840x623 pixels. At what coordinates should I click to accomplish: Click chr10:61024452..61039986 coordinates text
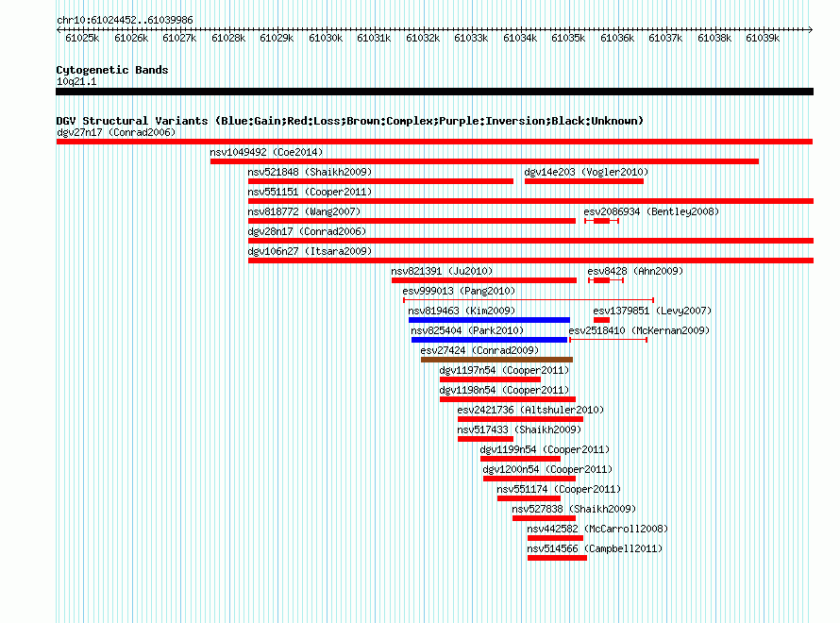125,20
